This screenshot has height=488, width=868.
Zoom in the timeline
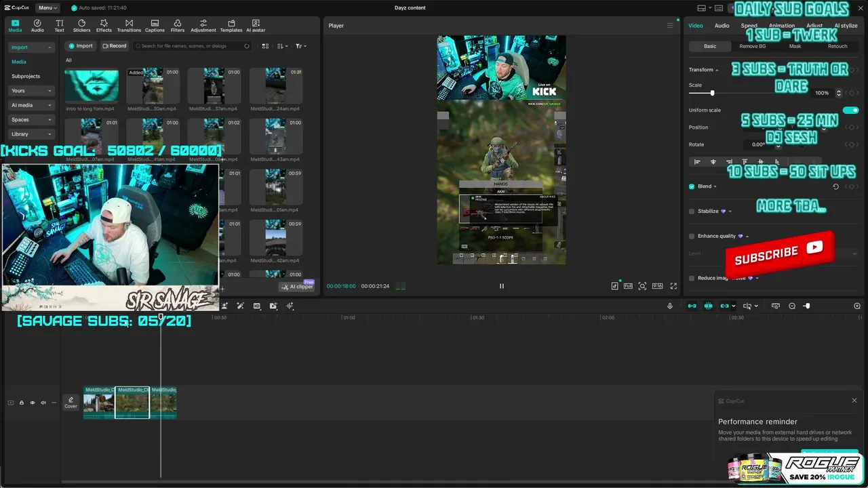click(x=857, y=306)
